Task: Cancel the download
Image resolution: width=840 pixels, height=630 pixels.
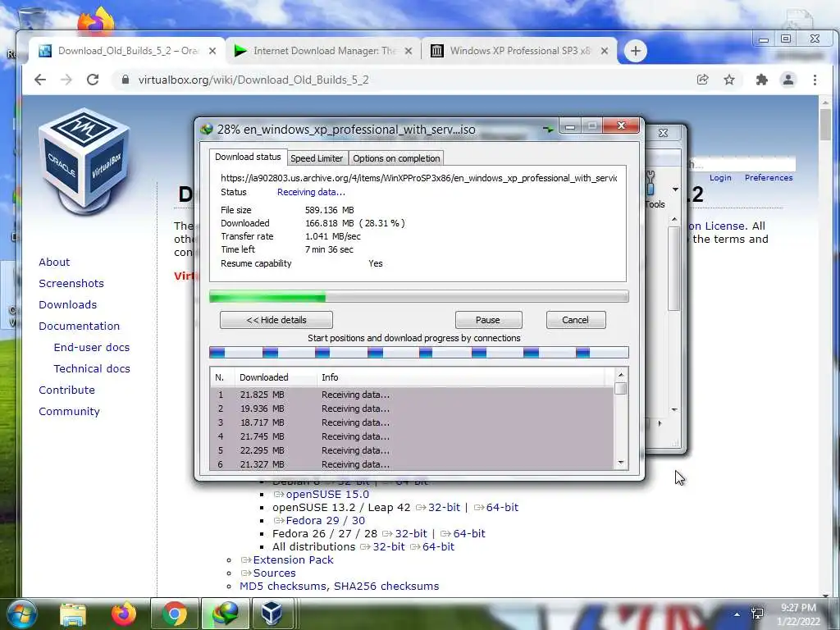Action: pyautogui.click(x=575, y=320)
